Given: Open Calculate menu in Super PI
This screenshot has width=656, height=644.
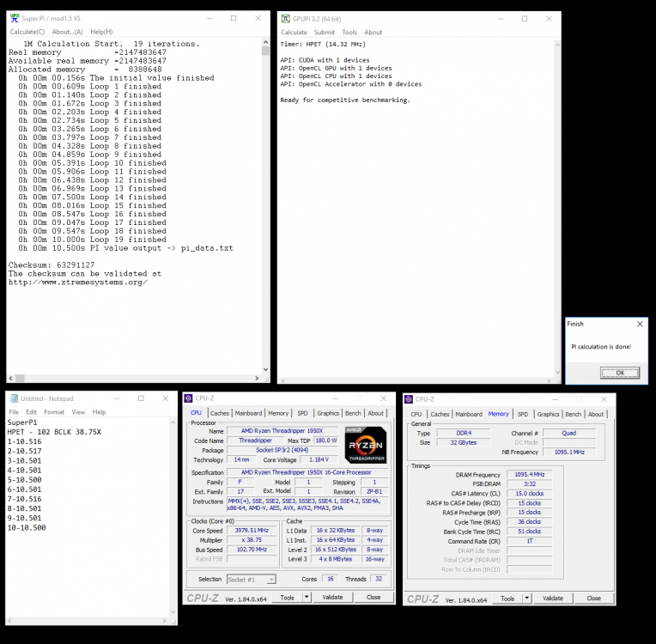Looking at the screenshot, I should [27, 32].
